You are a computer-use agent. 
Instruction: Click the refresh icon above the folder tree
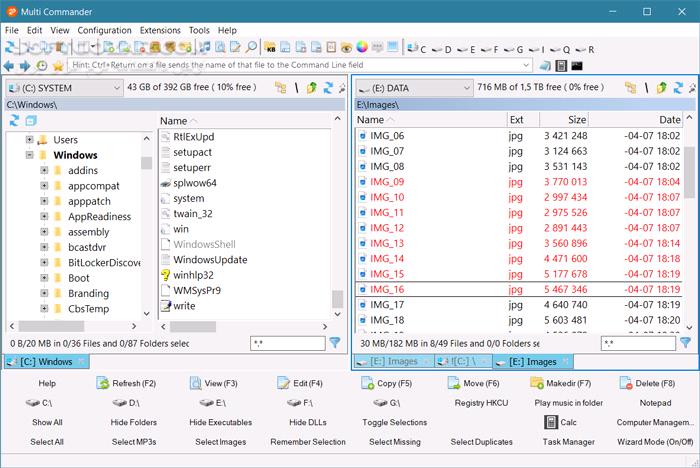pos(14,121)
